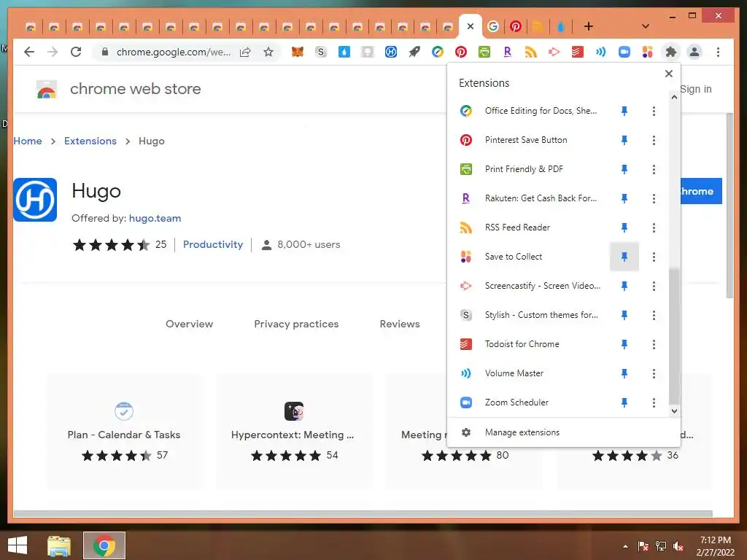Open the Hugo app logo image

(35, 200)
